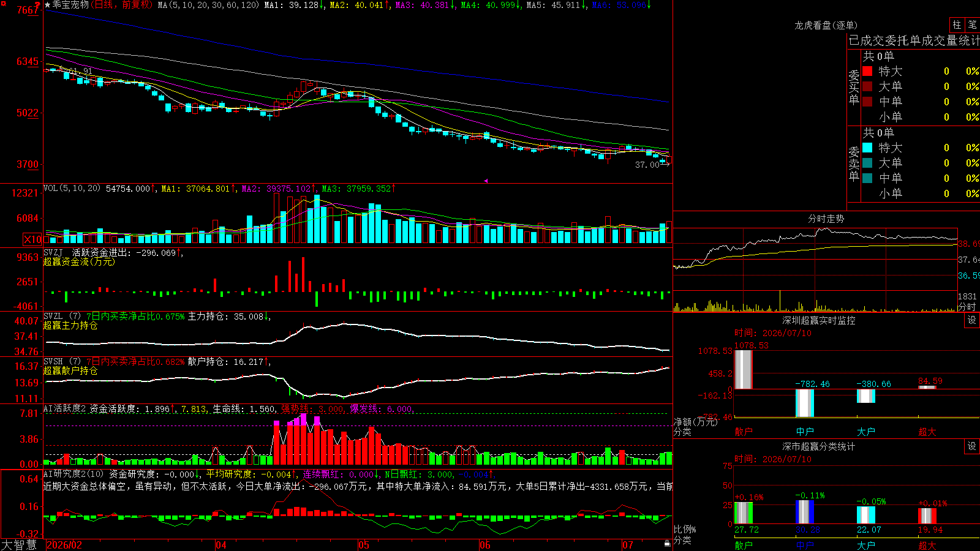Click AI活跃度2 indicator label
This screenshot has height=551, width=980.
[64, 408]
